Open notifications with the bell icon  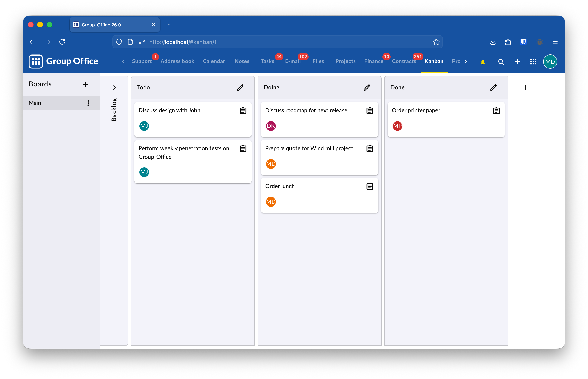pos(483,62)
